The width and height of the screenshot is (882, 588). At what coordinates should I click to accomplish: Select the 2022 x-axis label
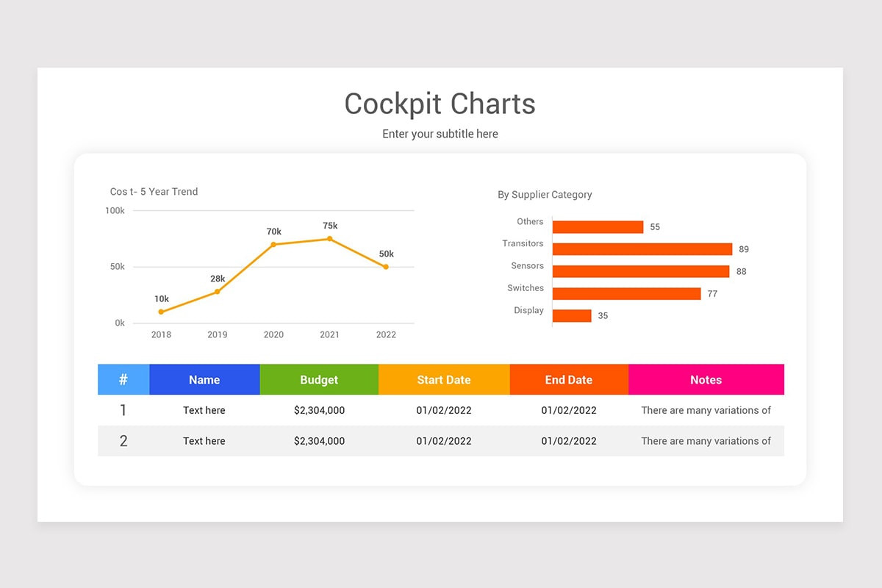point(386,334)
